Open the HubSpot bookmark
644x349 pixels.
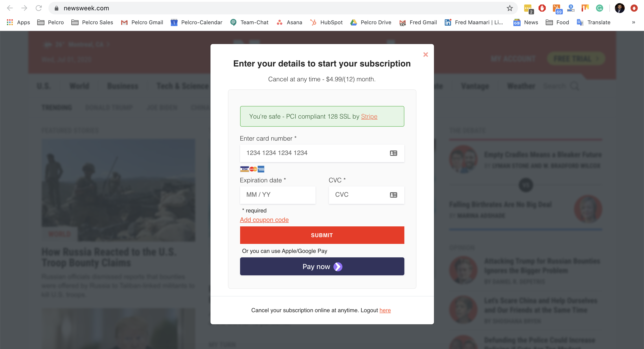pyautogui.click(x=326, y=22)
